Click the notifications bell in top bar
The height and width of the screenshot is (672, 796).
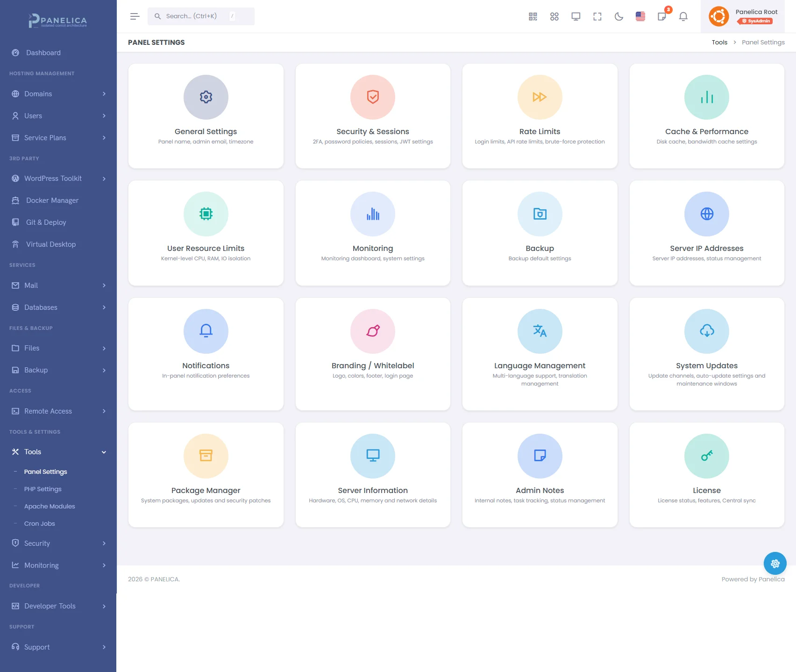683,17
